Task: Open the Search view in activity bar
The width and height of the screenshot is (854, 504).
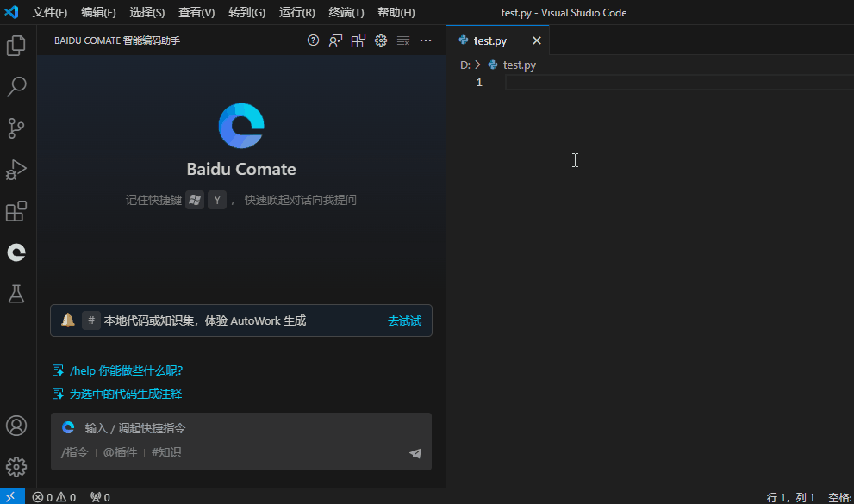Action: [x=16, y=86]
